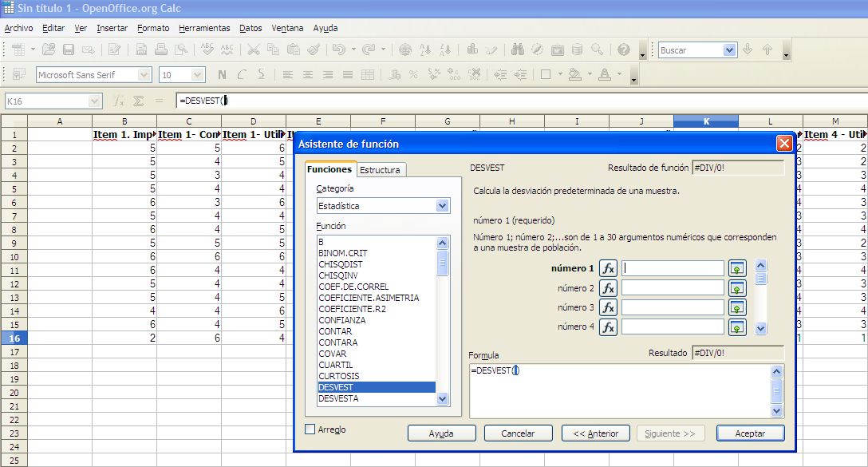Click the Cancelar button
This screenshot has width=868, height=467.
[518, 433]
